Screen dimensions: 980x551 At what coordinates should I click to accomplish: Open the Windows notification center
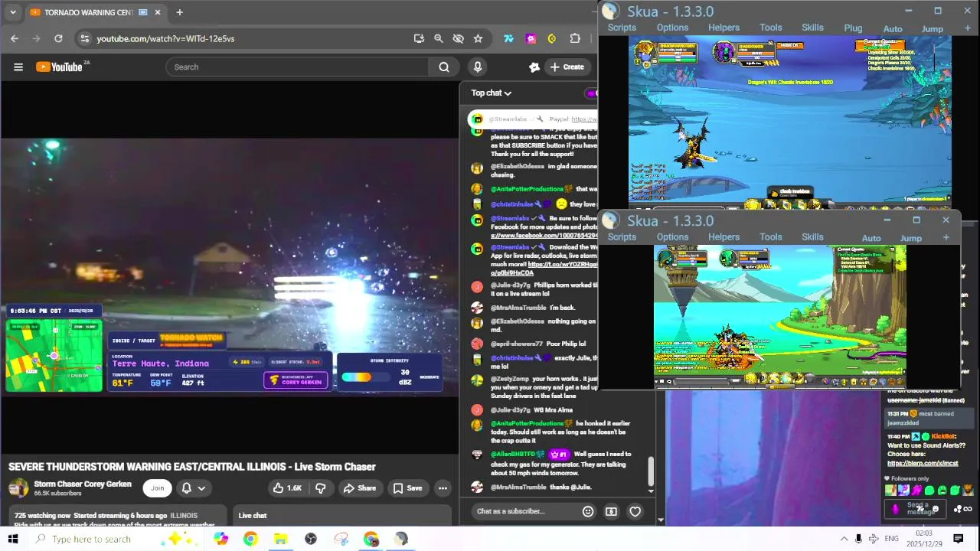tap(958, 539)
